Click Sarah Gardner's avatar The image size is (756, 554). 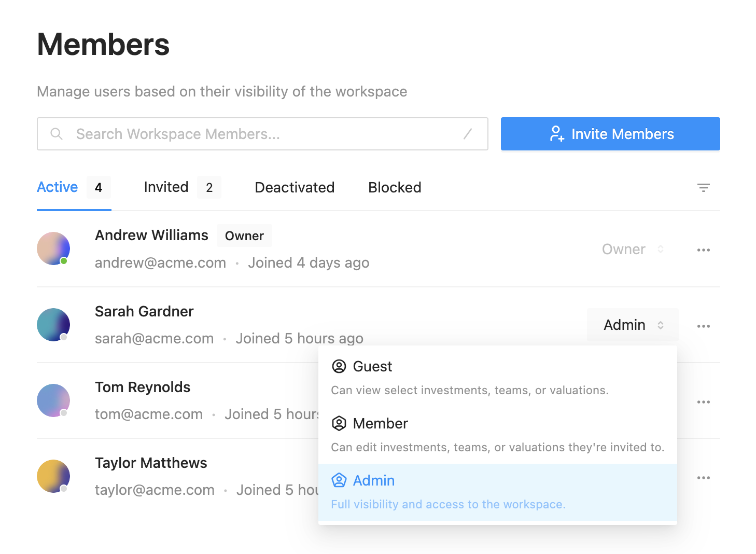[x=53, y=325]
